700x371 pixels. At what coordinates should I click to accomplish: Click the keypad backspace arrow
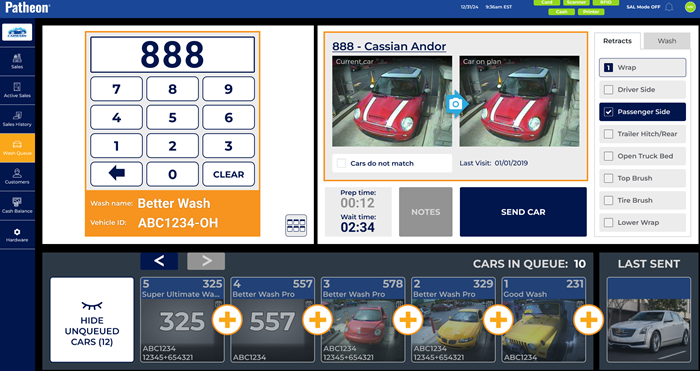click(x=117, y=174)
